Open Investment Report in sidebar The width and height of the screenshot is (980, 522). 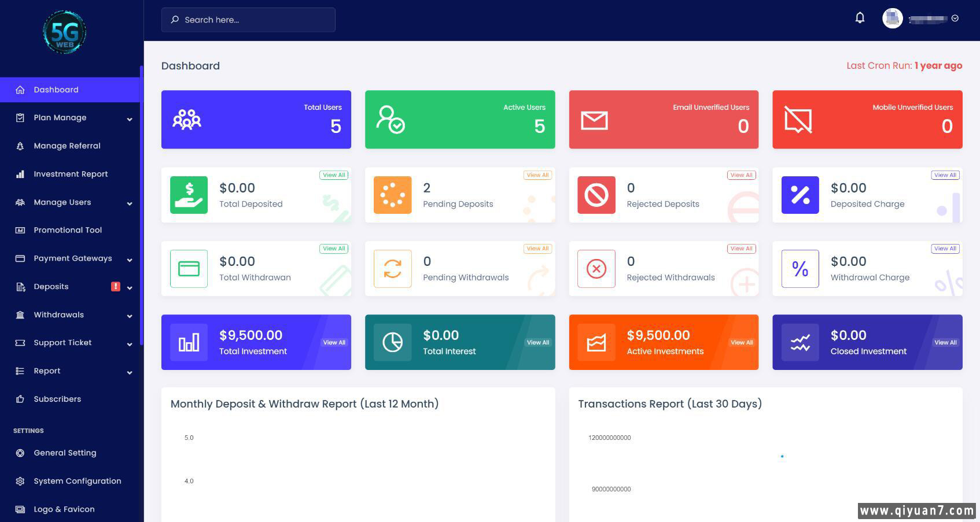(71, 174)
